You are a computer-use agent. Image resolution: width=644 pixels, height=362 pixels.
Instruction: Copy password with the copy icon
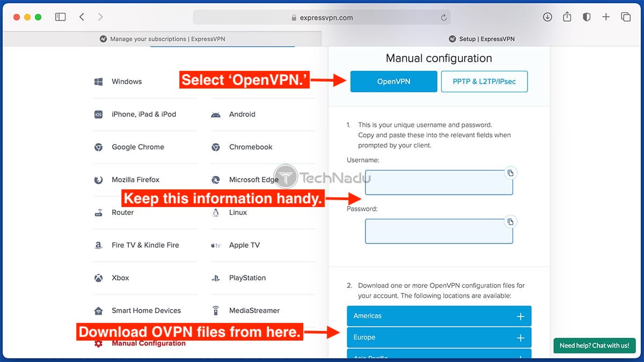[510, 221]
